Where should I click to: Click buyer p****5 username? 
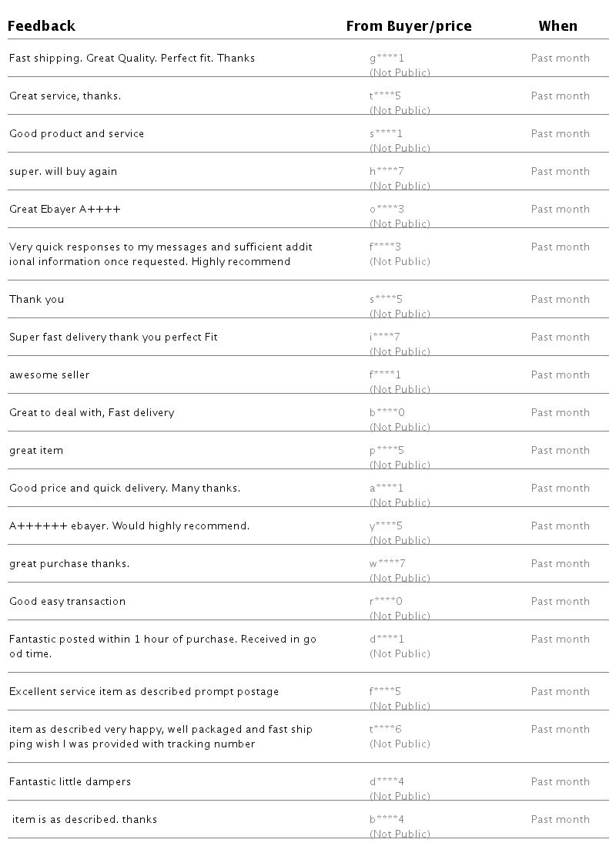point(387,451)
